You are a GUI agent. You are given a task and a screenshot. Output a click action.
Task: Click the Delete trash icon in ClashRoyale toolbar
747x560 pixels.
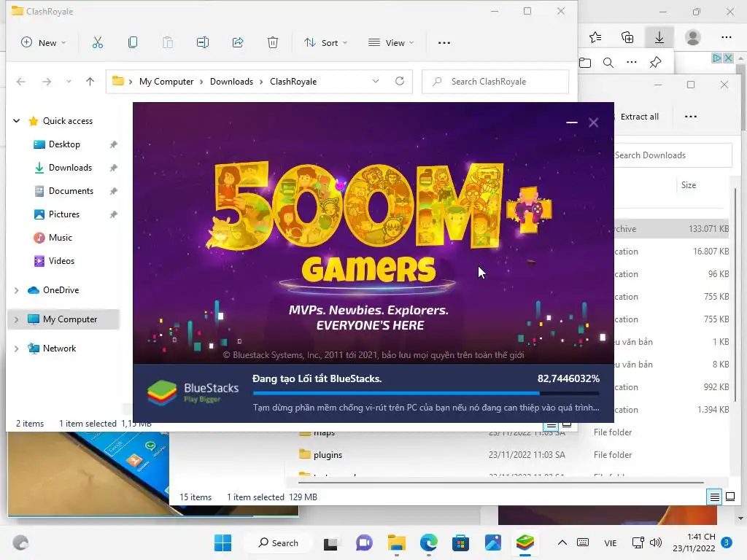[x=273, y=43]
